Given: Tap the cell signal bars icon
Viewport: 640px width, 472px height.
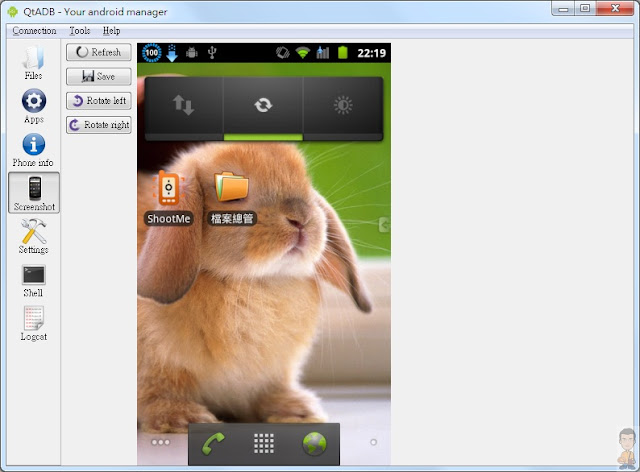Looking at the screenshot, I should [x=322, y=53].
